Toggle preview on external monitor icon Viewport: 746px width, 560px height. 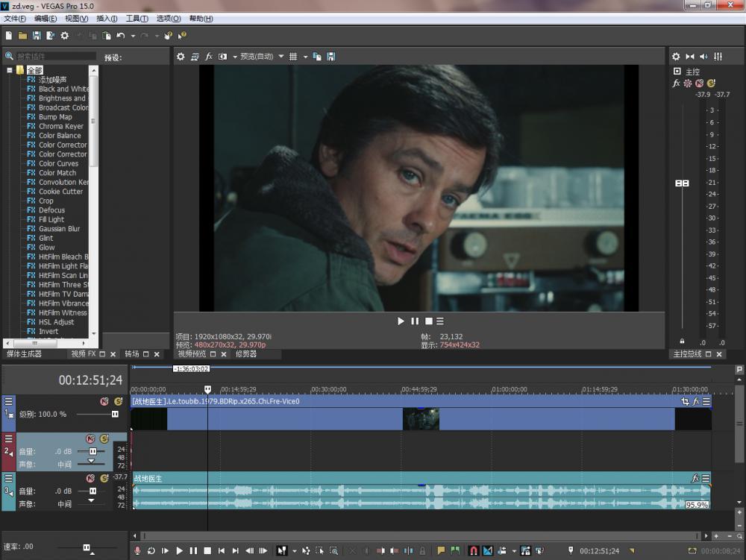tap(195, 57)
